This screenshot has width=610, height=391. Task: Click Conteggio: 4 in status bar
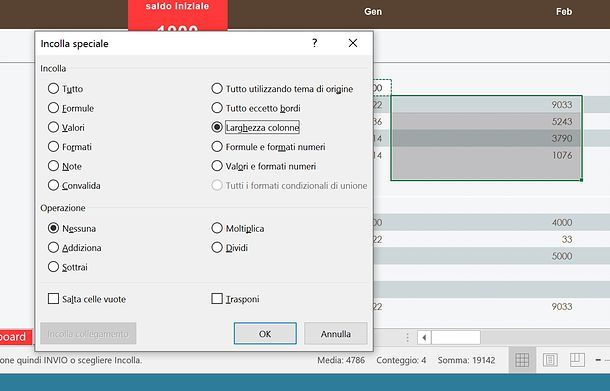pos(401,360)
